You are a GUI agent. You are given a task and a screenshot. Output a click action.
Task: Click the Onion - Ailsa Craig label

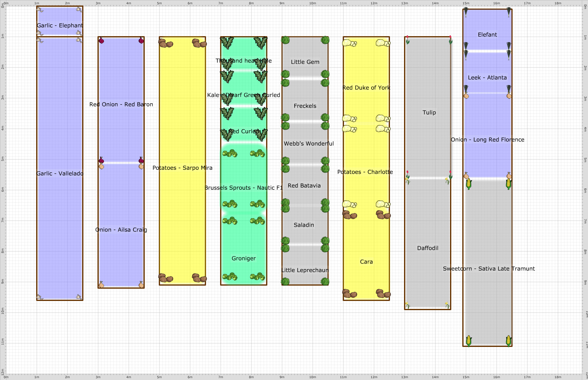point(121,230)
